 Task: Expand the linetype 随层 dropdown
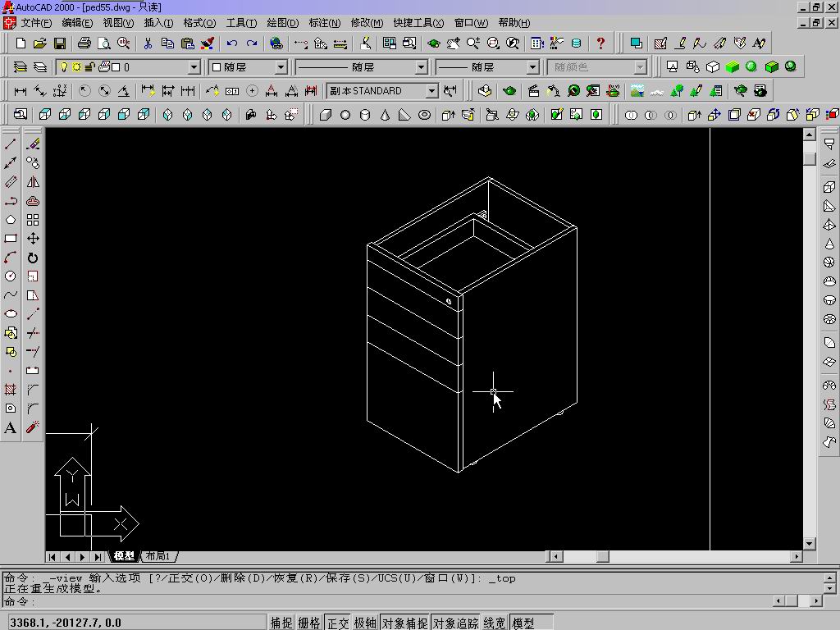click(x=421, y=67)
